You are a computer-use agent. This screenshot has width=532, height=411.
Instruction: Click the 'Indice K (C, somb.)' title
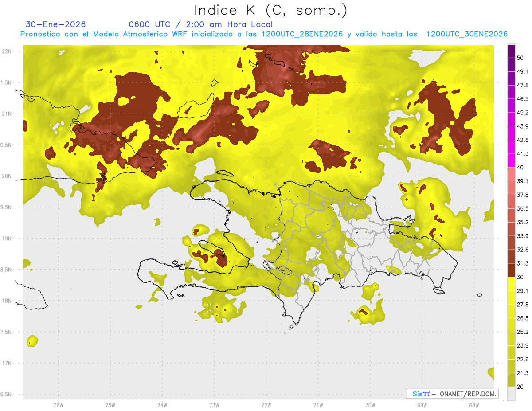pos(271,10)
